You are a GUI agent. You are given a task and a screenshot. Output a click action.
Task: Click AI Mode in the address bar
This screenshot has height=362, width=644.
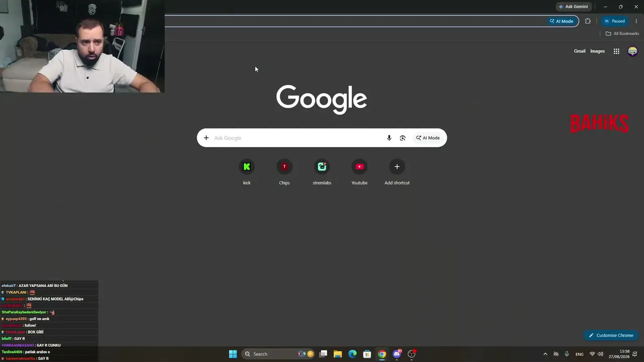pyautogui.click(x=561, y=21)
